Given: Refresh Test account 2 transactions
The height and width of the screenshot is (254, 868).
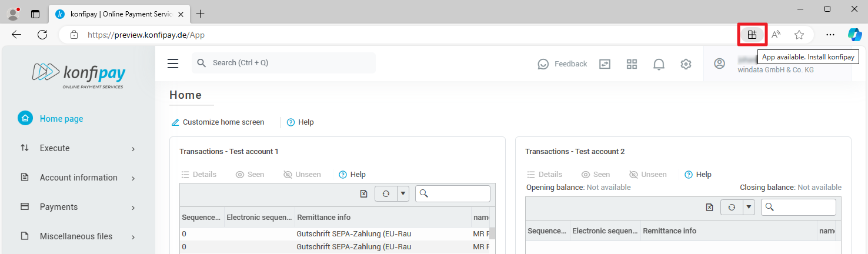Looking at the screenshot, I should (x=732, y=207).
